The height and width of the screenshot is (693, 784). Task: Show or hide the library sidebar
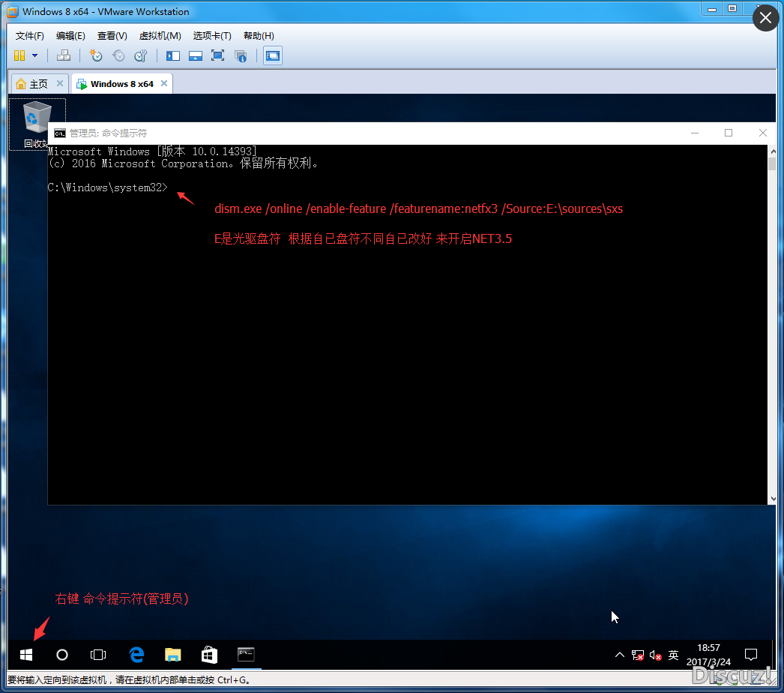(x=173, y=55)
